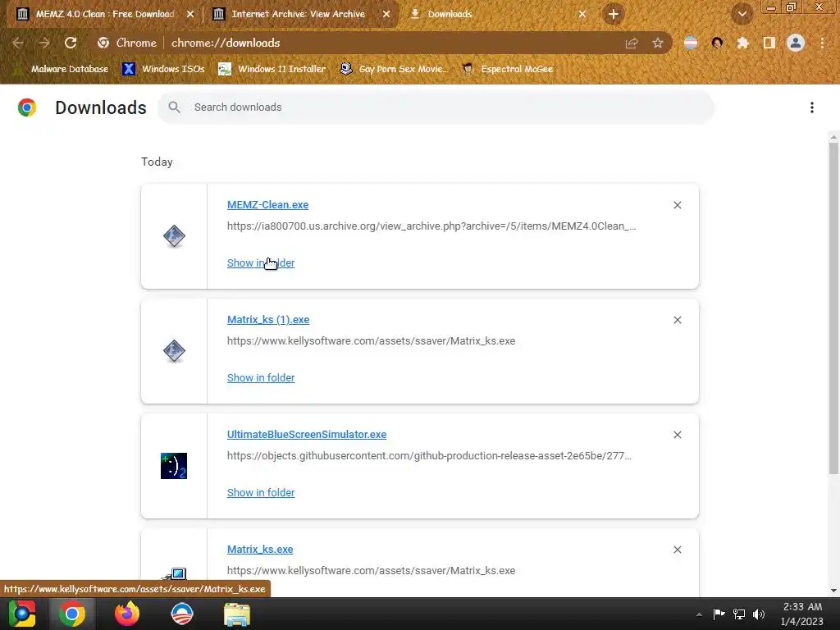Click the archive.org source URL of MEMZ-Clean.exe
The width and height of the screenshot is (840, 630).
pos(431,226)
